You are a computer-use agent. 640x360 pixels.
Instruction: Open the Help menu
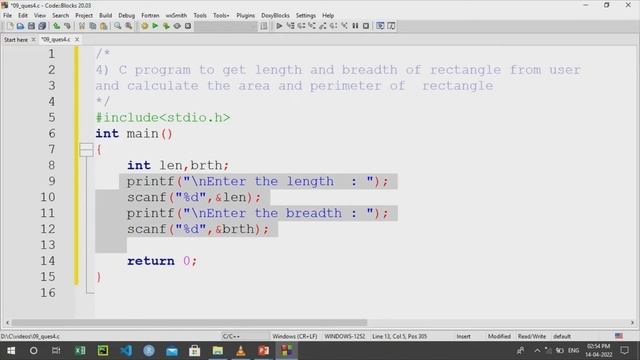click(x=328, y=15)
